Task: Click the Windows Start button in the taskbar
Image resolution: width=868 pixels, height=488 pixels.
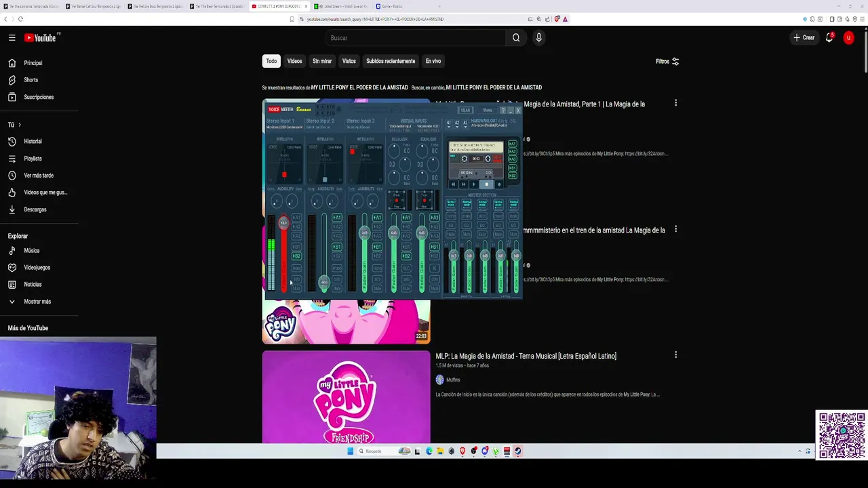Action: 351,451
